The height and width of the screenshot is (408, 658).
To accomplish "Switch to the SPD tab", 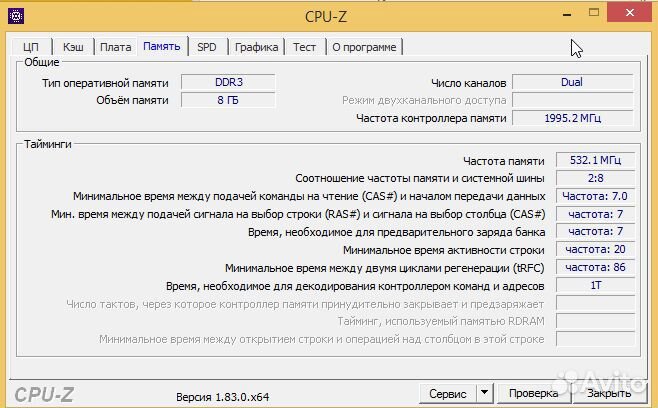I will click(x=207, y=47).
